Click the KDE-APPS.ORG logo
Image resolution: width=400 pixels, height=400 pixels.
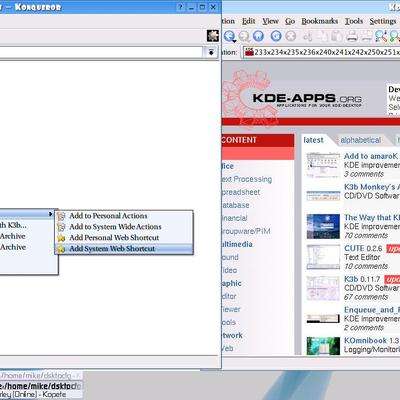click(x=307, y=99)
